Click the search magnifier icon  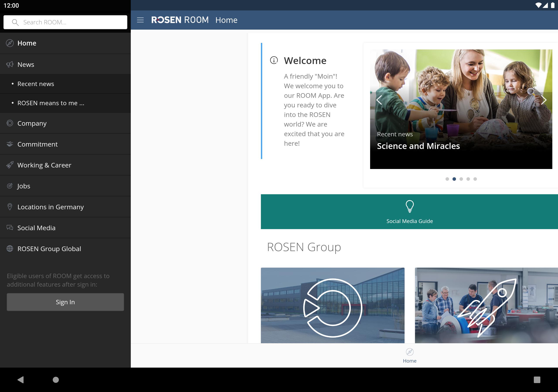pos(15,22)
